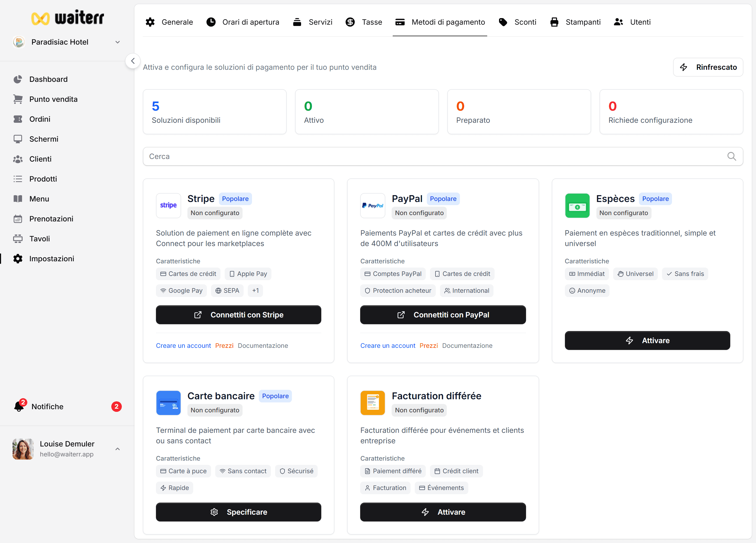Switch to the Stampanti tab
Screen dimensions: 756x543
click(575, 22)
